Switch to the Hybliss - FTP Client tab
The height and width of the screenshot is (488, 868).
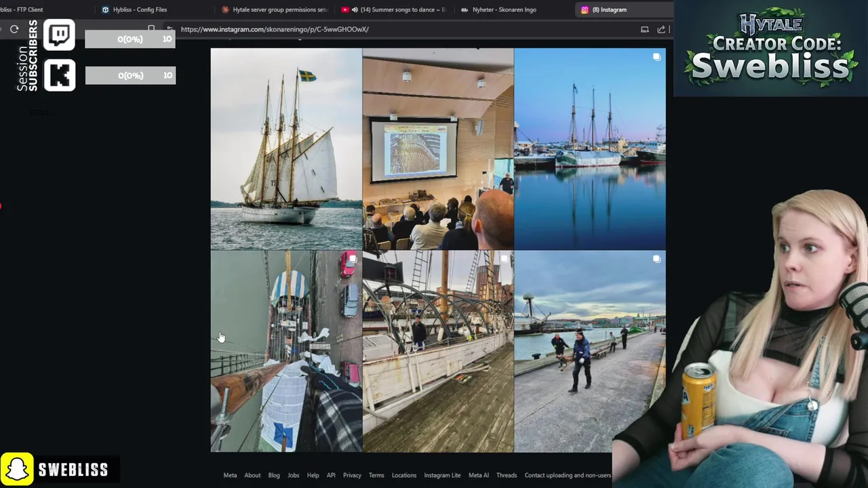click(22, 9)
